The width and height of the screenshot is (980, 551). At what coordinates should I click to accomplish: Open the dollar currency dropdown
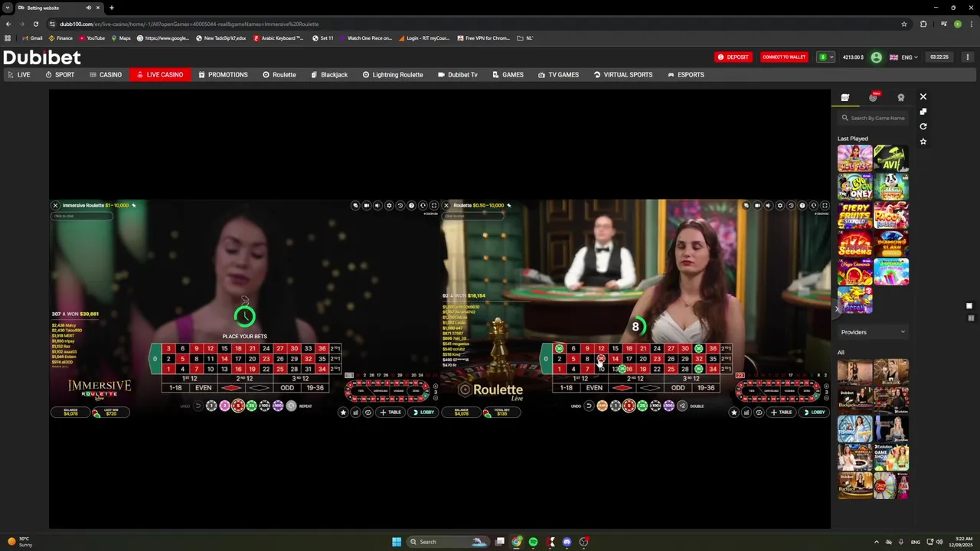[826, 57]
